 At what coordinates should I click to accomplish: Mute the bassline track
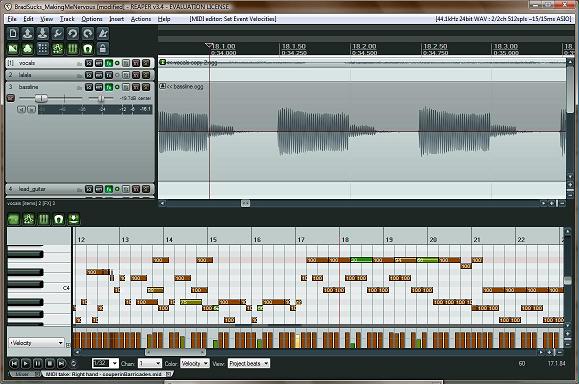click(x=136, y=87)
